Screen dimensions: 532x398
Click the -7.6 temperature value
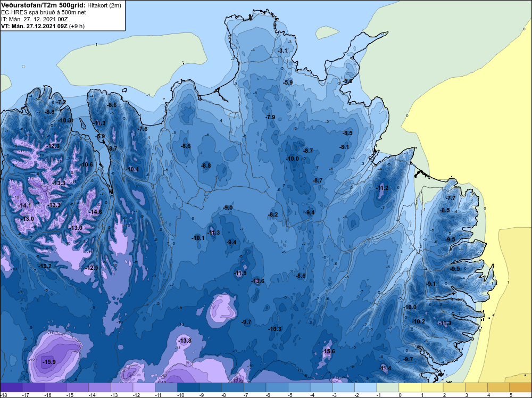(x=143, y=129)
